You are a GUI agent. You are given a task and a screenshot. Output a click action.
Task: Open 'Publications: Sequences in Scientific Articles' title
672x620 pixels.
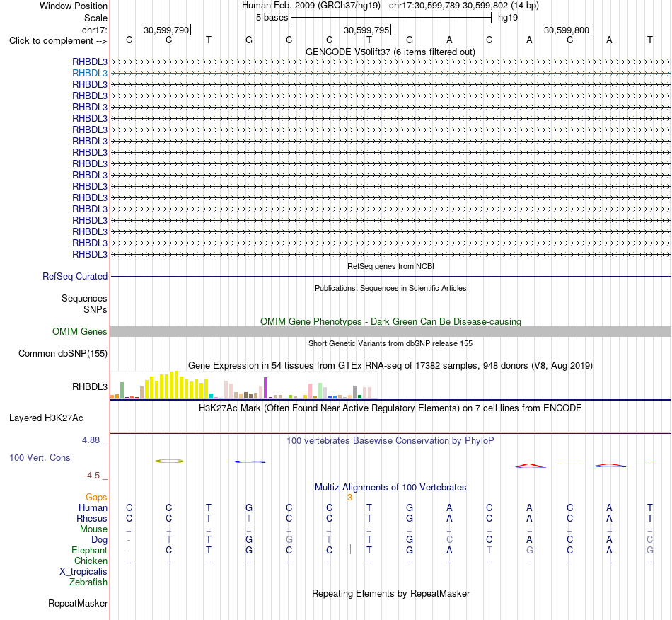390,288
